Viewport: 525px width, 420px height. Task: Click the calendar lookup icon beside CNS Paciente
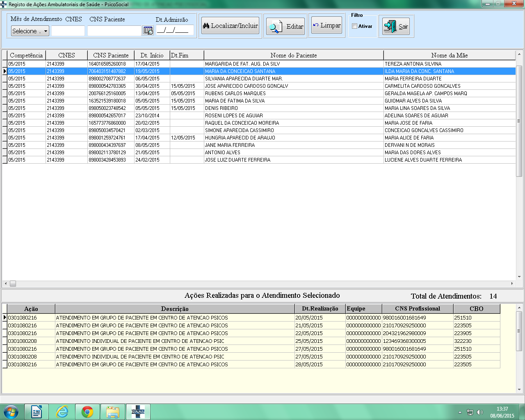148,31
